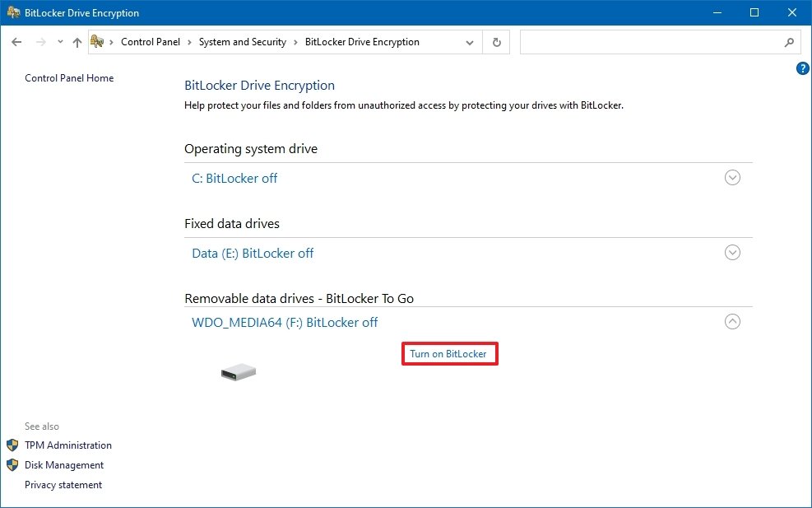Screen dimensions: 812x508
Task: Expand the C: BitLocker off section
Action: [732, 177]
